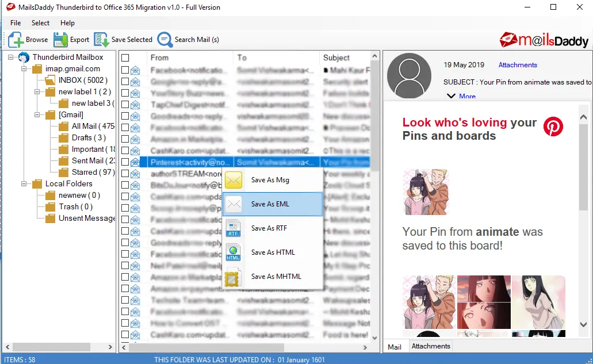Click the Browse toolbar icon

tap(16, 40)
